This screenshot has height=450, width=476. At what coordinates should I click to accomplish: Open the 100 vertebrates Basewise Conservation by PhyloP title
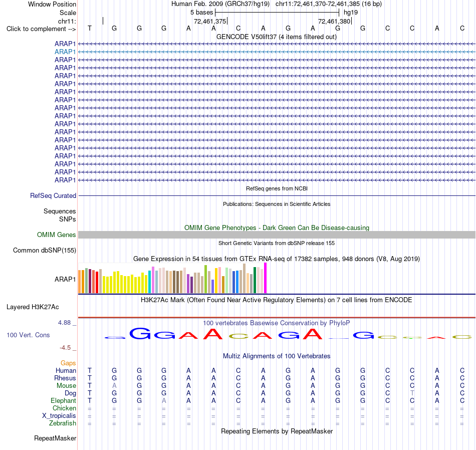[x=277, y=323]
